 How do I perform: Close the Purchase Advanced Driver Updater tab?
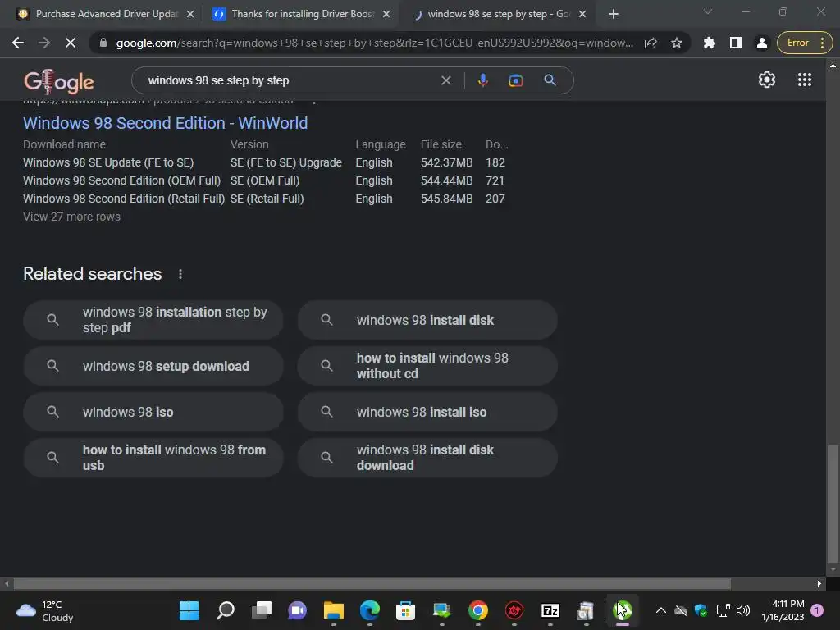click(x=190, y=15)
